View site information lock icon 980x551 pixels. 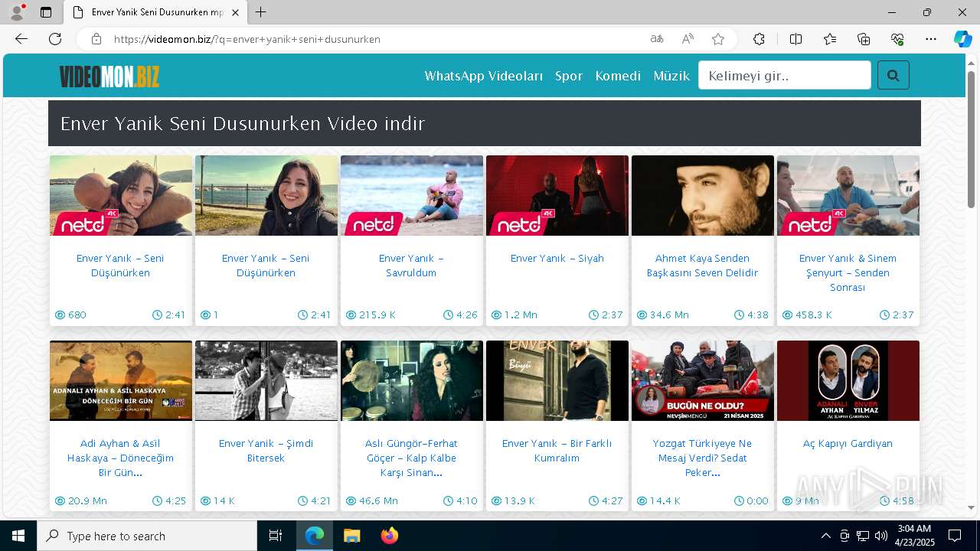[96, 39]
